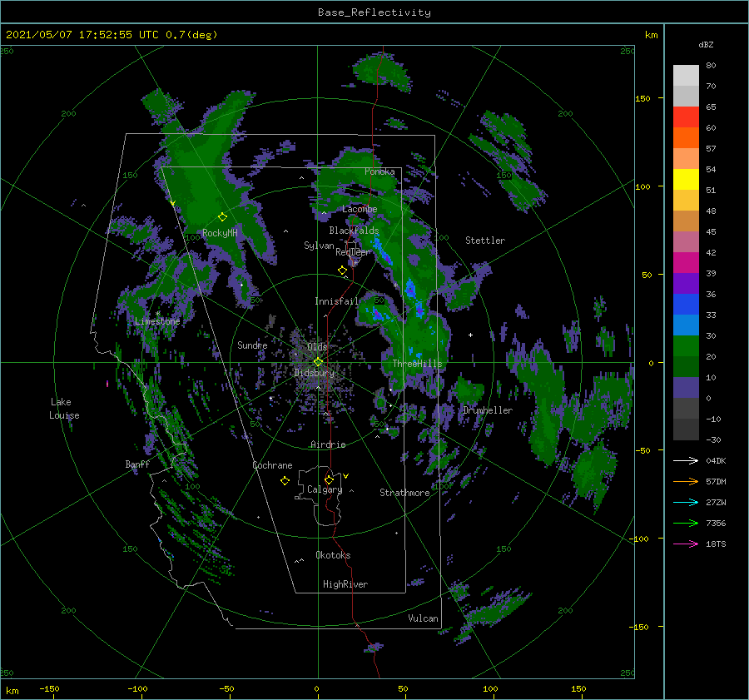Select the dark gray -30 to -10 band
This screenshot has height=700, width=749.
pyautogui.click(x=686, y=429)
